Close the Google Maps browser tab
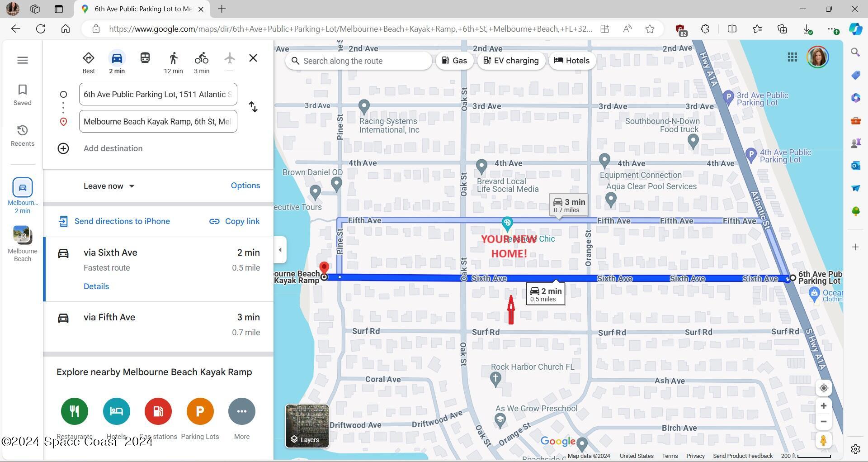 click(x=201, y=9)
